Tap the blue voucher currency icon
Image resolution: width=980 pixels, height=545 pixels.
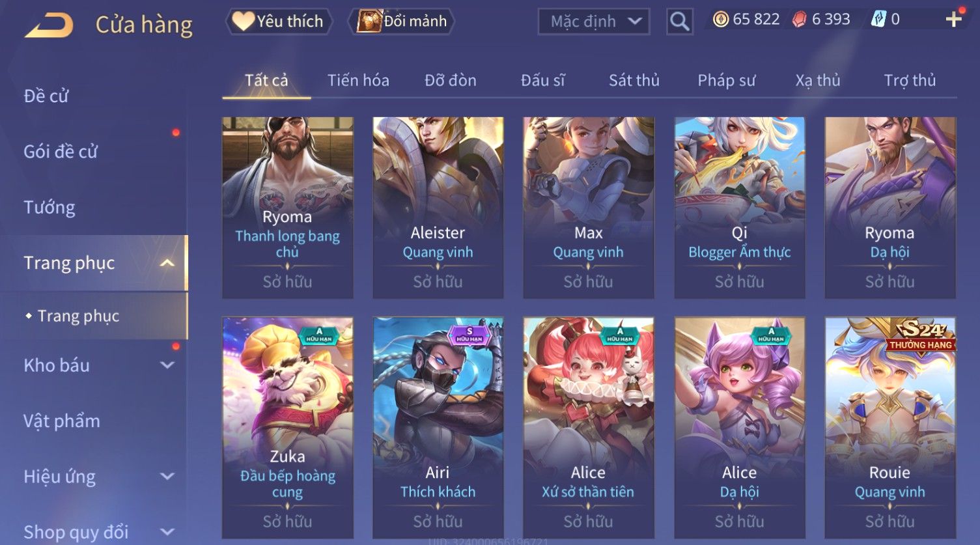pos(878,20)
